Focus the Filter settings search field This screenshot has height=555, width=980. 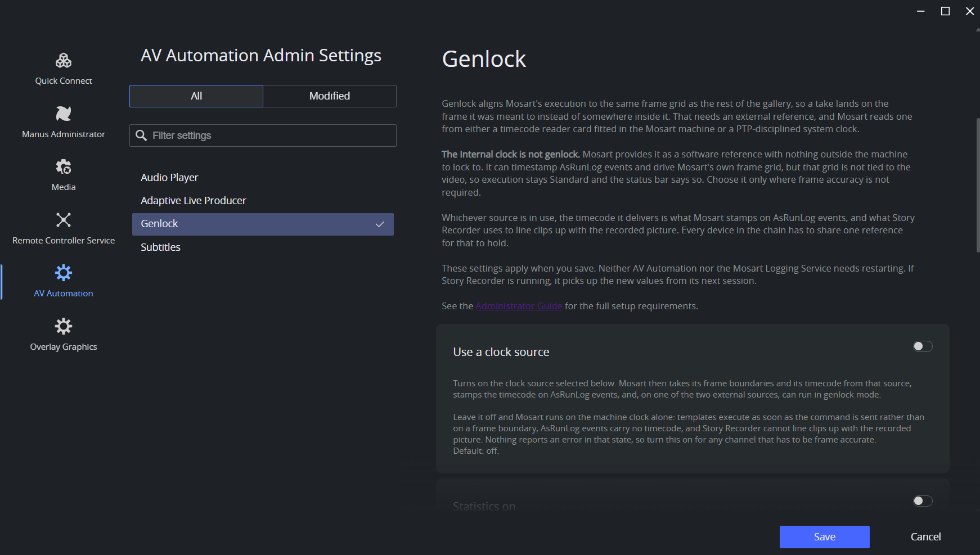tap(263, 136)
